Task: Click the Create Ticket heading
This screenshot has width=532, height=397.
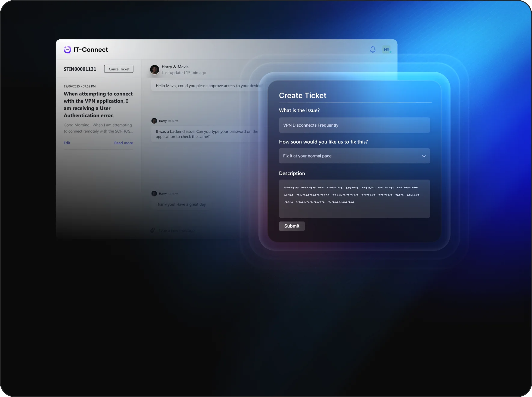Action: [303, 95]
